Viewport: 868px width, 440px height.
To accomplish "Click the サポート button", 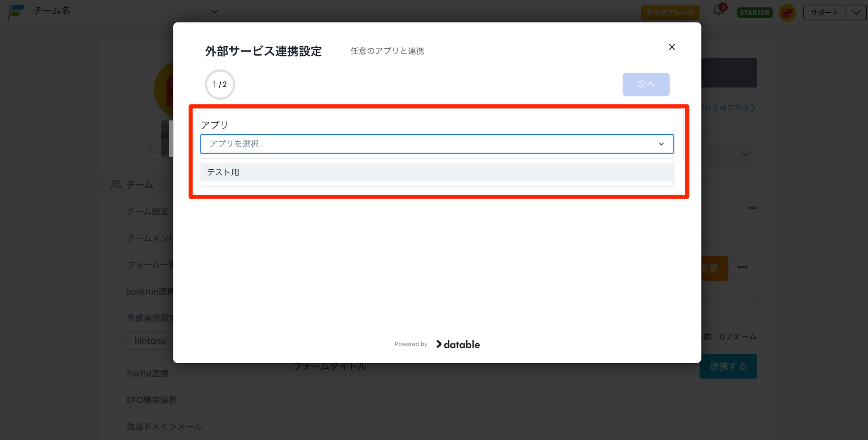I will point(824,13).
